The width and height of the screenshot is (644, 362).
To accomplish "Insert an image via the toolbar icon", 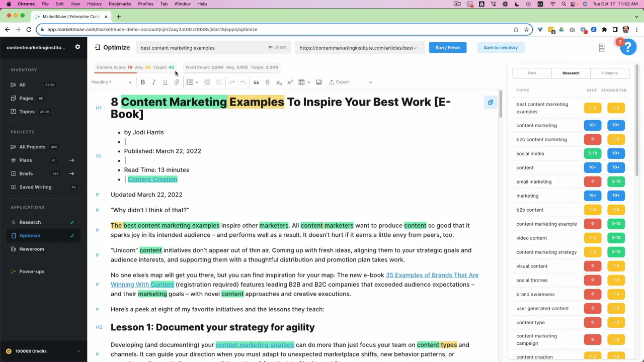I will [x=318, y=82].
